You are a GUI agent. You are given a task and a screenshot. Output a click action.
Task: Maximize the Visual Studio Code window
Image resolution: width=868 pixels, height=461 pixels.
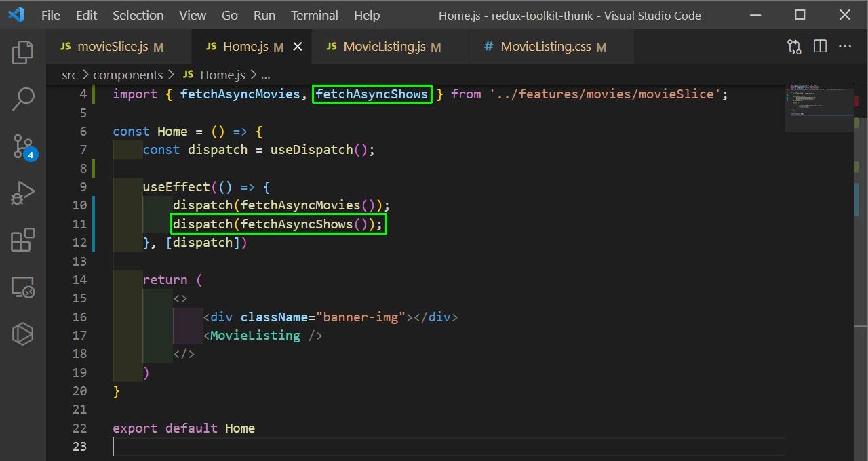point(800,15)
